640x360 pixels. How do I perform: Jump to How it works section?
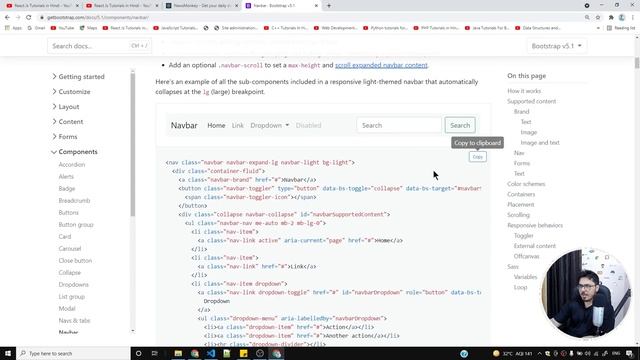(x=524, y=91)
